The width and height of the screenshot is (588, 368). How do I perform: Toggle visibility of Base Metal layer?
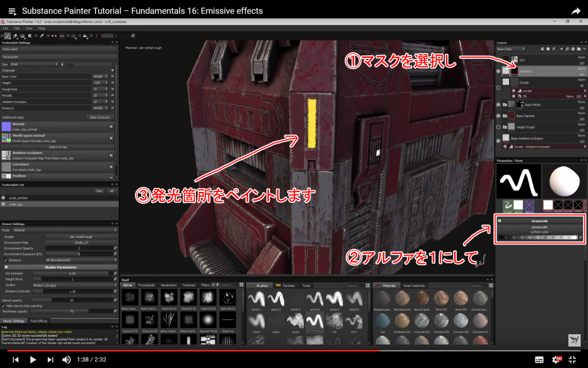pos(499,105)
